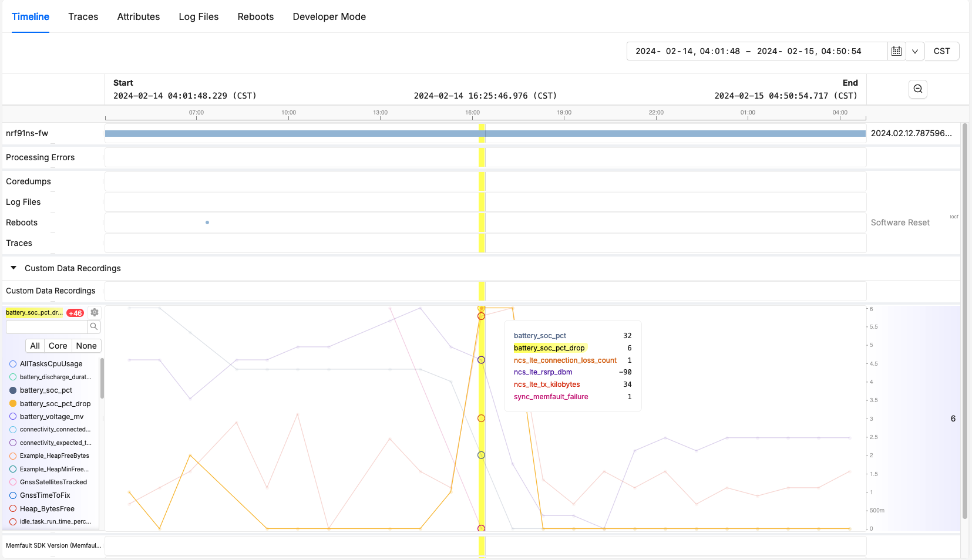Viewport: 972px width, 560px height.
Task: Click the Core metrics filter button
Action: [57, 346]
